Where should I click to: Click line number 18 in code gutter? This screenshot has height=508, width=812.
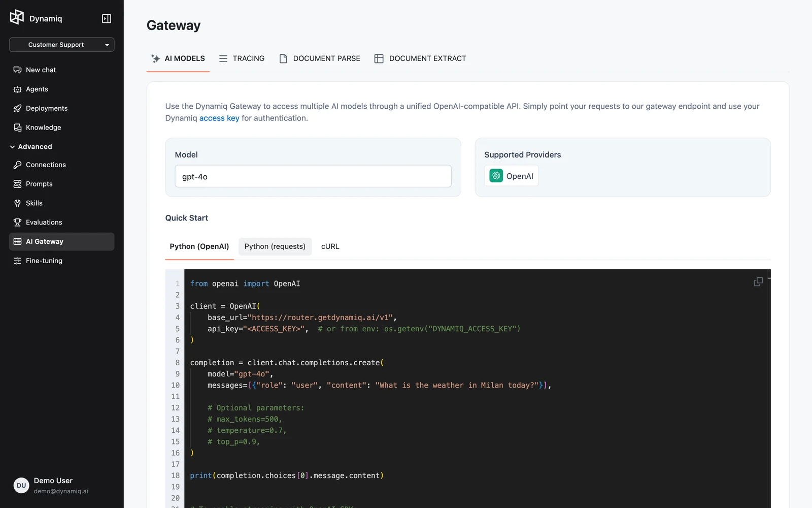[x=176, y=475]
